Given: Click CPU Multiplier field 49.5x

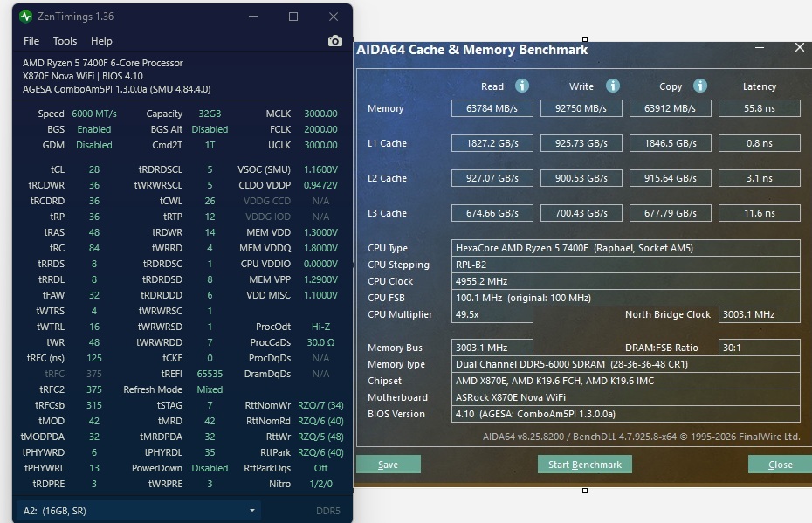Looking at the screenshot, I should click(492, 314).
